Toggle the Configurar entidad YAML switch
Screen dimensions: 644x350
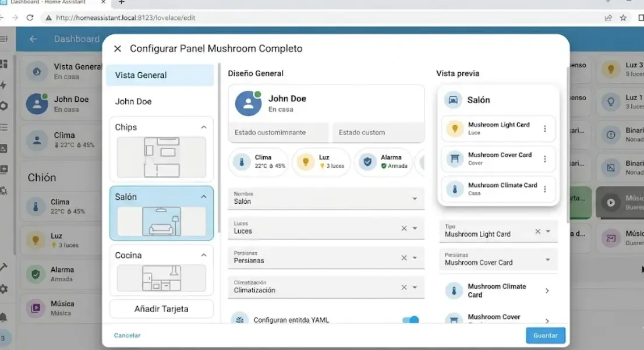[411, 320]
